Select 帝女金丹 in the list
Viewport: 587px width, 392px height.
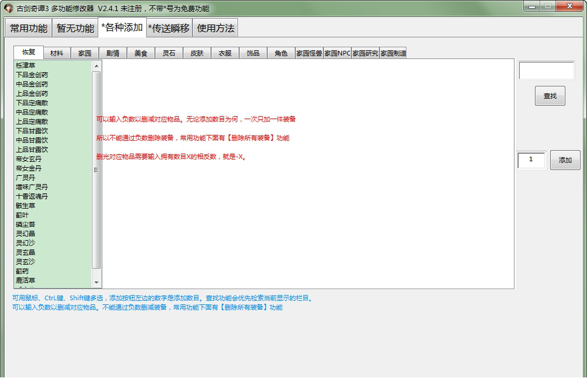tap(53, 168)
